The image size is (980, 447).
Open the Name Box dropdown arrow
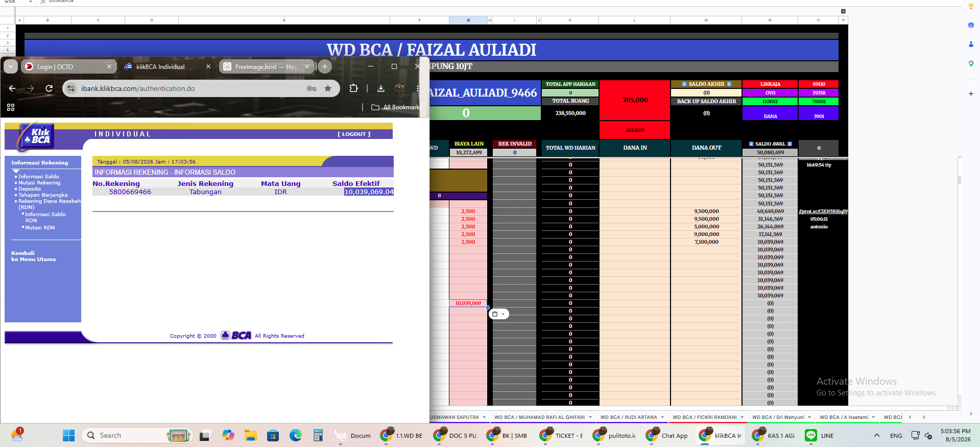31,2
